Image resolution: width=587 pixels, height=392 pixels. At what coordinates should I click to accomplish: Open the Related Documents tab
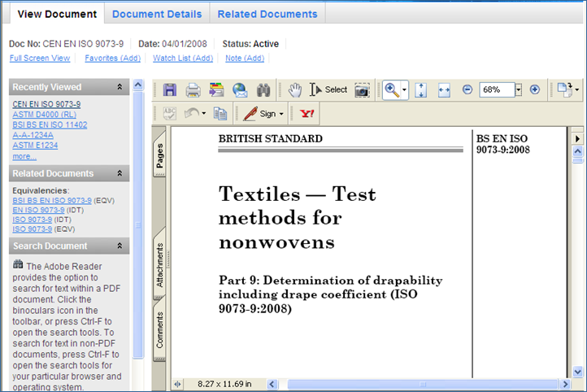[267, 14]
